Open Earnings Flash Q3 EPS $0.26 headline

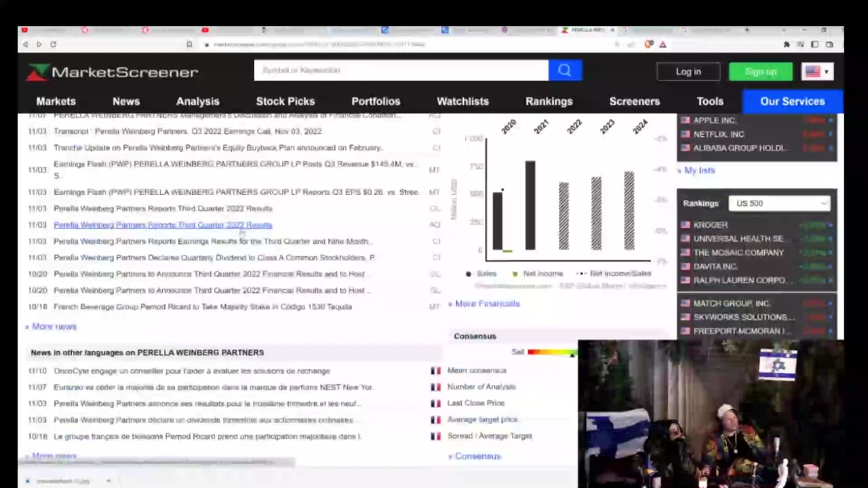(236, 192)
